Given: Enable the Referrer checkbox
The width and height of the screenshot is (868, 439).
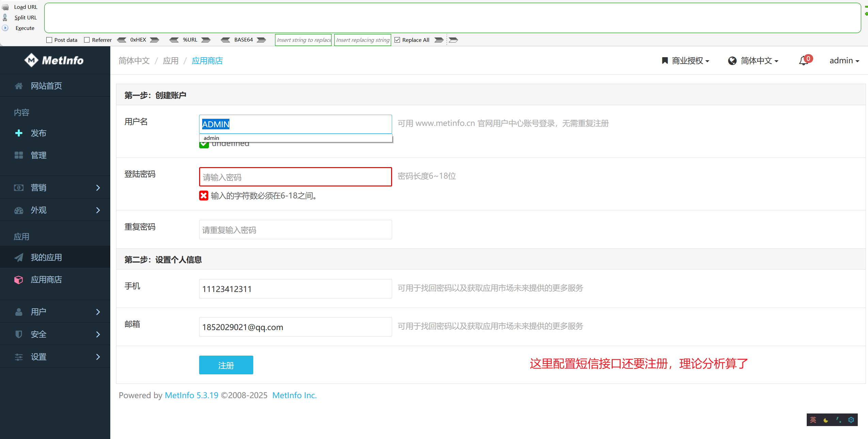Looking at the screenshot, I should pos(87,40).
